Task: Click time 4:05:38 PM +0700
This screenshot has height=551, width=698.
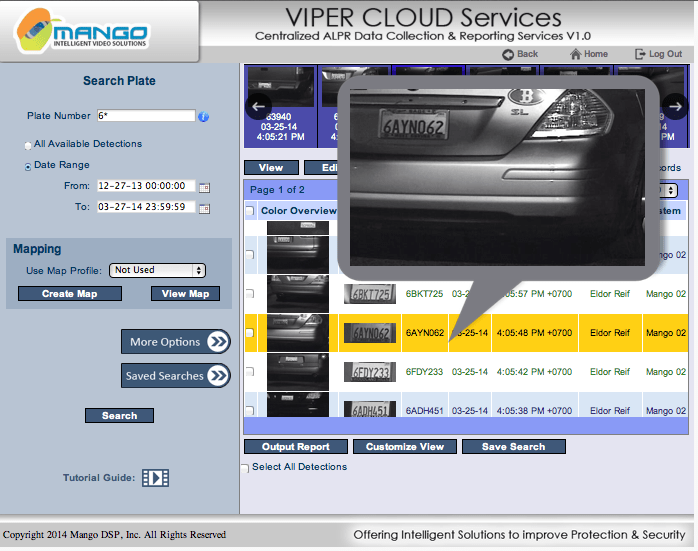Action: coord(534,410)
